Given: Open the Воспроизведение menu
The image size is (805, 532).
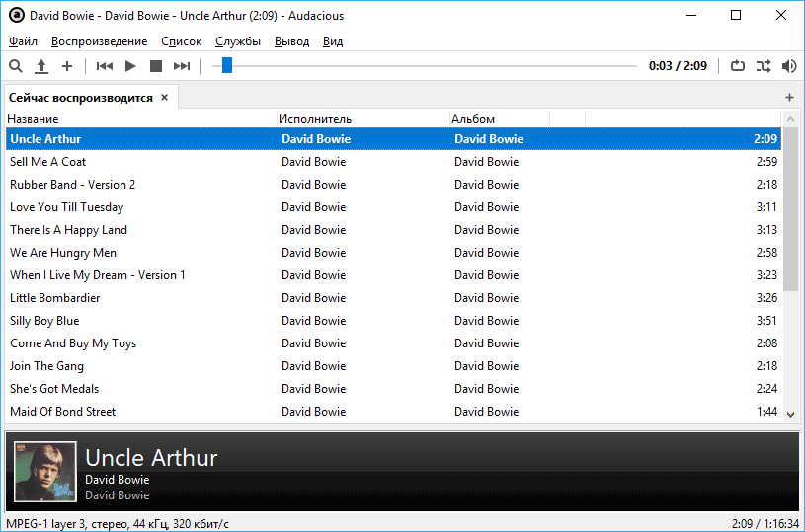Looking at the screenshot, I should click(x=99, y=41).
